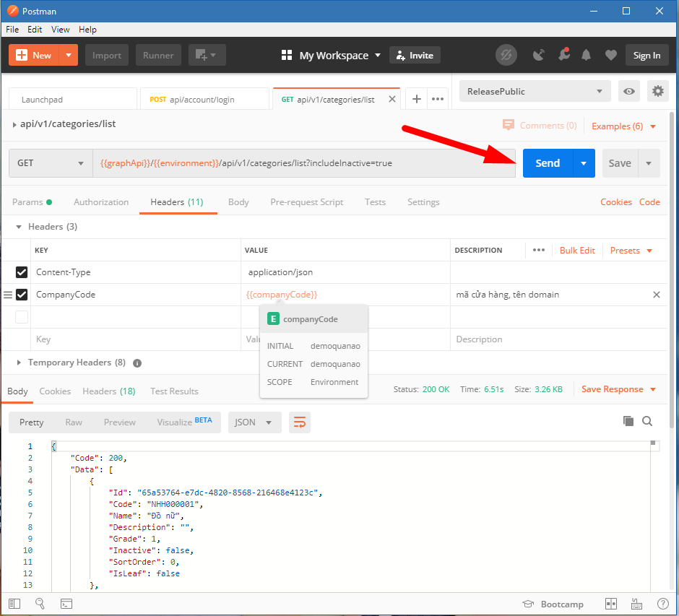Open the Save Response dropdown
This screenshot has height=616, width=679.
[618, 389]
